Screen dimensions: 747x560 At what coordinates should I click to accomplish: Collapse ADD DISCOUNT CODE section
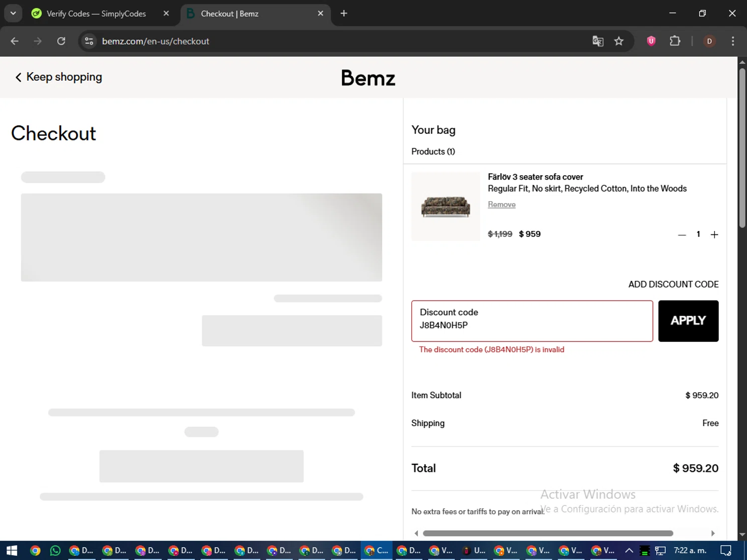(673, 284)
